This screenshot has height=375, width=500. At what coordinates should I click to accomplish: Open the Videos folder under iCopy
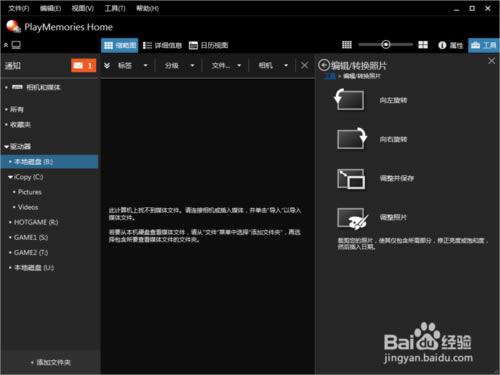click(x=28, y=207)
